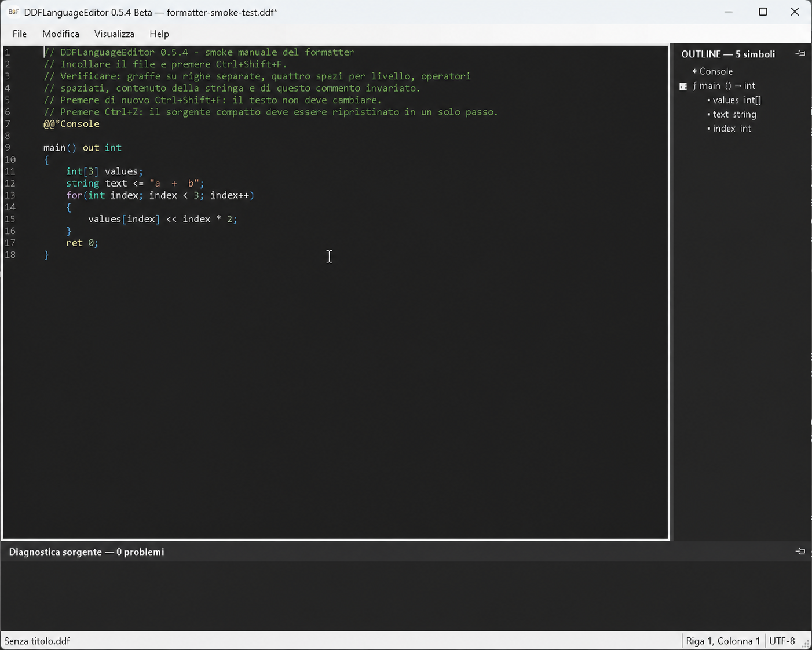
Task: Click the first comment line about DDFLanguageEditor 0.5.4
Action: coord(199,52)
